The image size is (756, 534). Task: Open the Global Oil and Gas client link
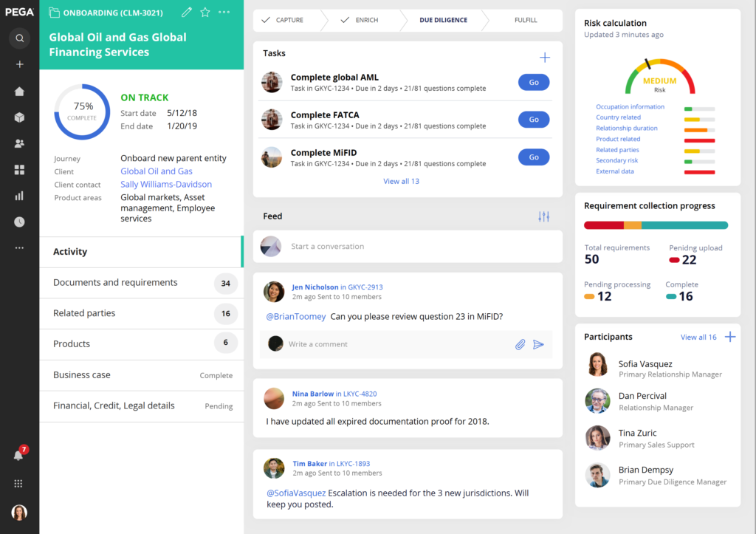[x=157, y=171]
